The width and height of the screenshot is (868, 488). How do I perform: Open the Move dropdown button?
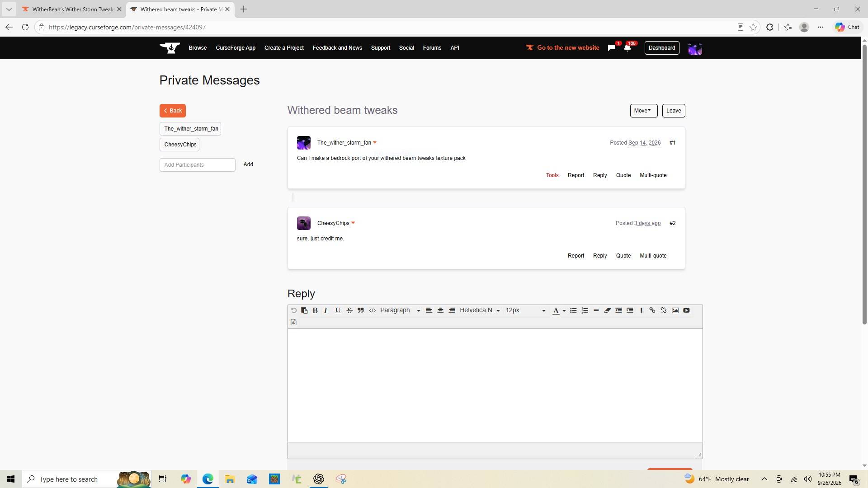click(x=644, y=111)
